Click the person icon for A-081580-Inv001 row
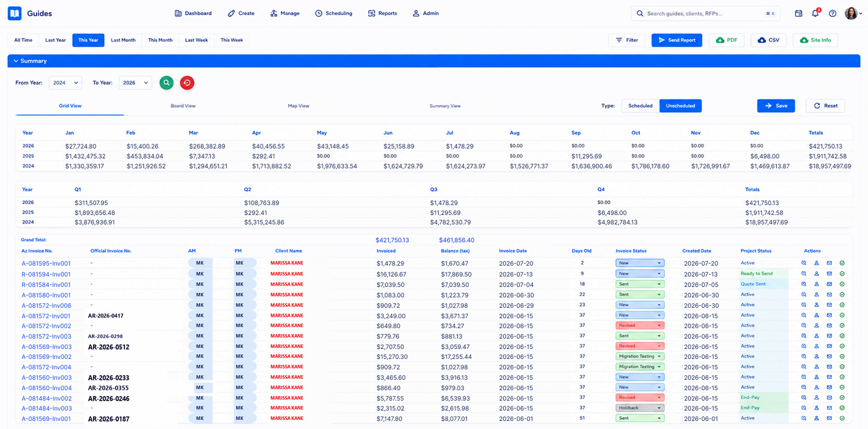 (816, 294)
